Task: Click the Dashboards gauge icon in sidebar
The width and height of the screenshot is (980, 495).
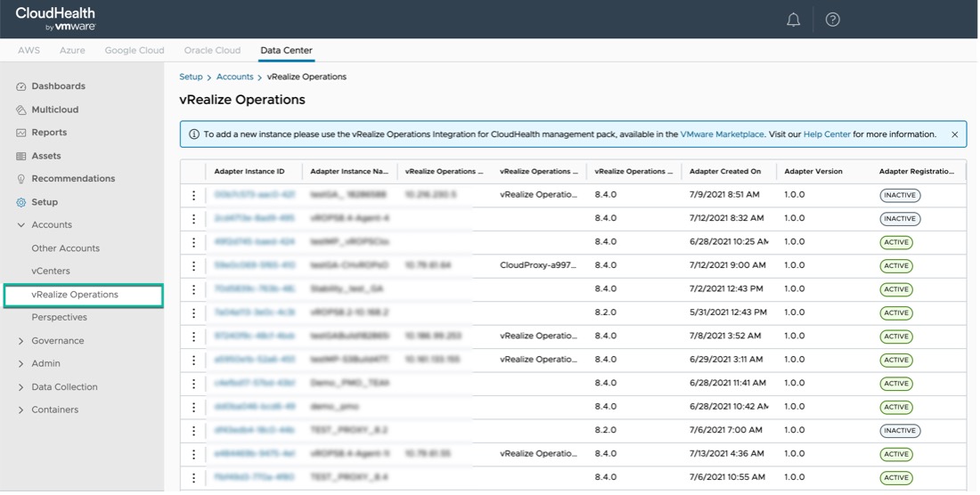Action: click(21, 86)
